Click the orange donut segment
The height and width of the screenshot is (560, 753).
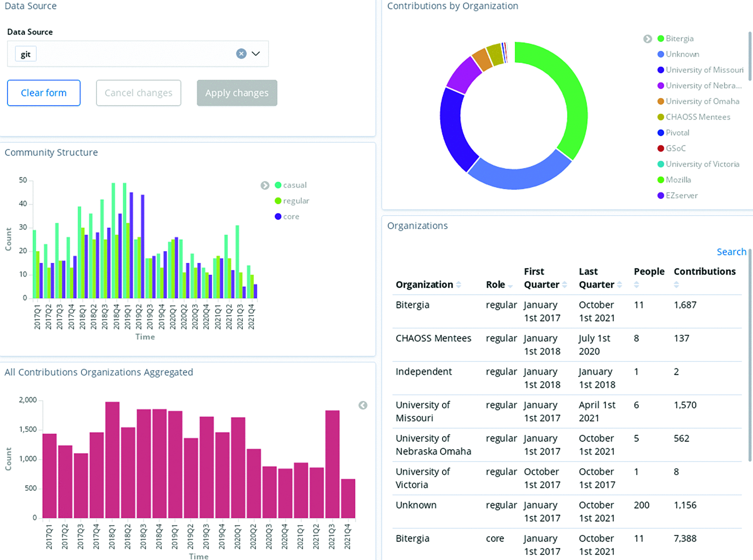point(482,60)
